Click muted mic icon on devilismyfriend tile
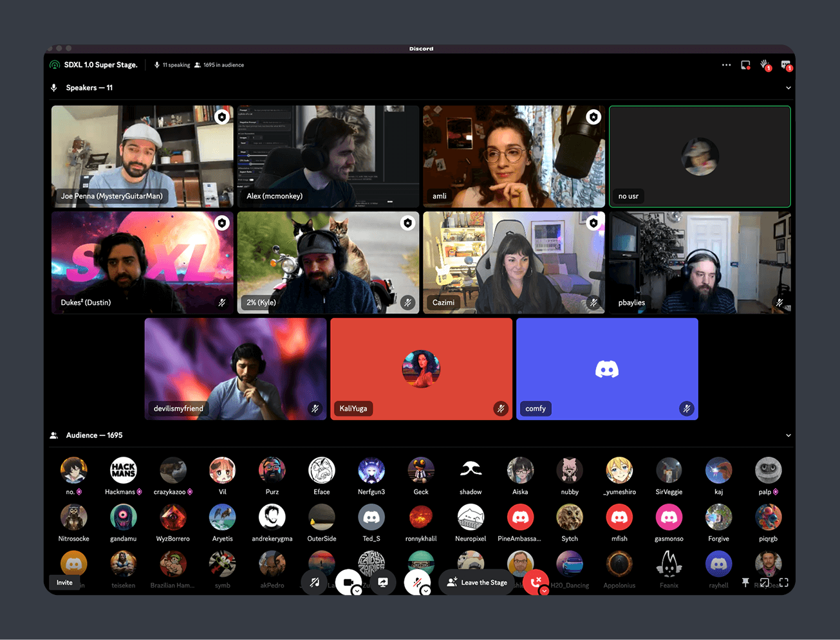The height and width of the screenshot is (640, 840). click(315, 408)
